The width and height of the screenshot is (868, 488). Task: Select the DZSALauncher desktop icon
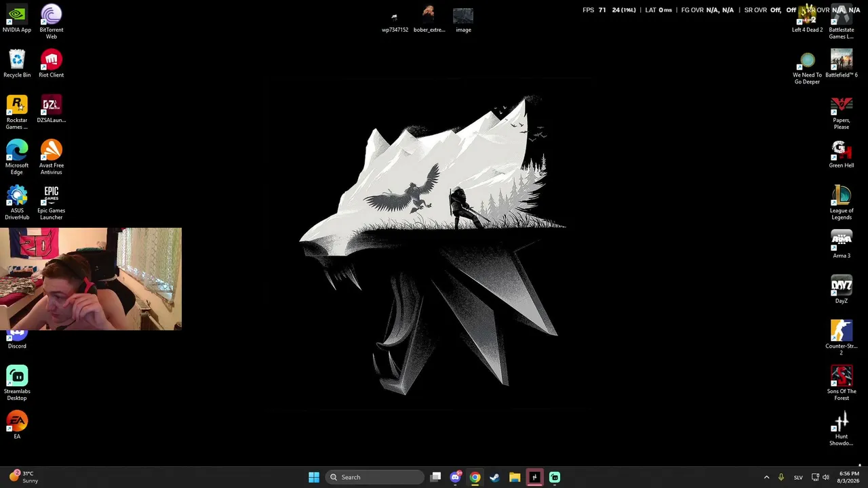[x=52, y=110]
